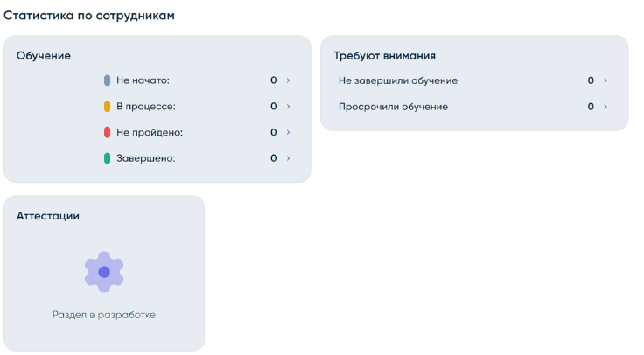Click the red Не пройдено status marker
Viewport: 644px width, 355px height.
(x=107, y=133)
